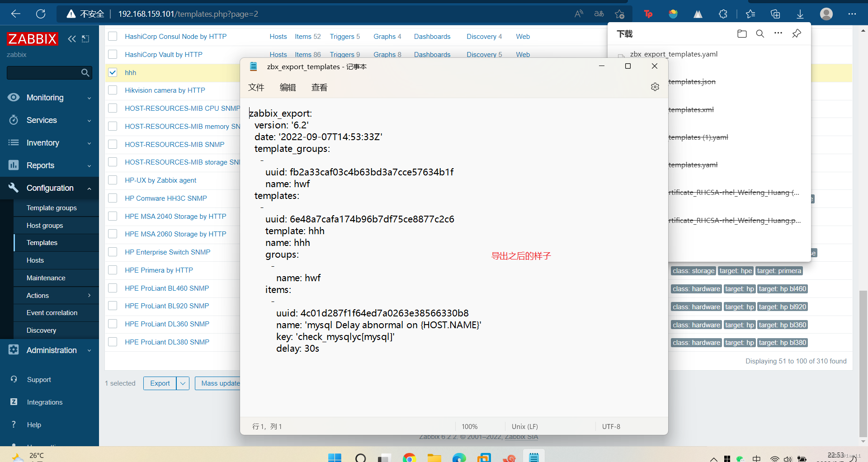Go to Host groups in sidebar
The height and width of the screenshot is (462, 868).
pos(45,226)
